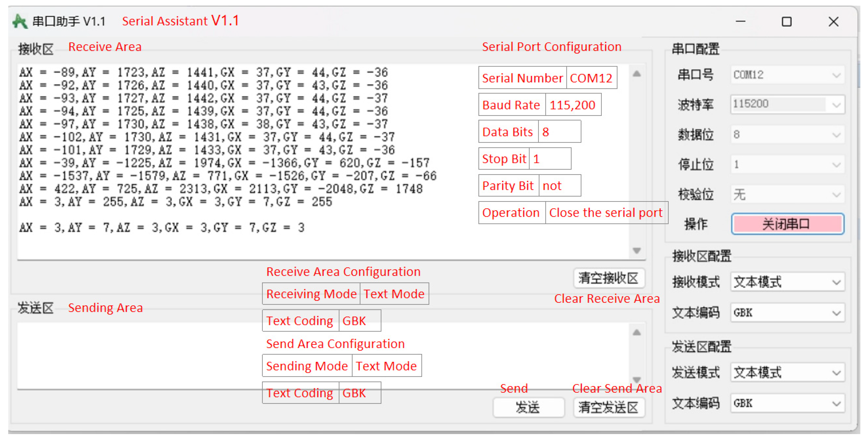Click the 发送区配置 group label
This screenshot has width=868, height=444.
[702, 347]
